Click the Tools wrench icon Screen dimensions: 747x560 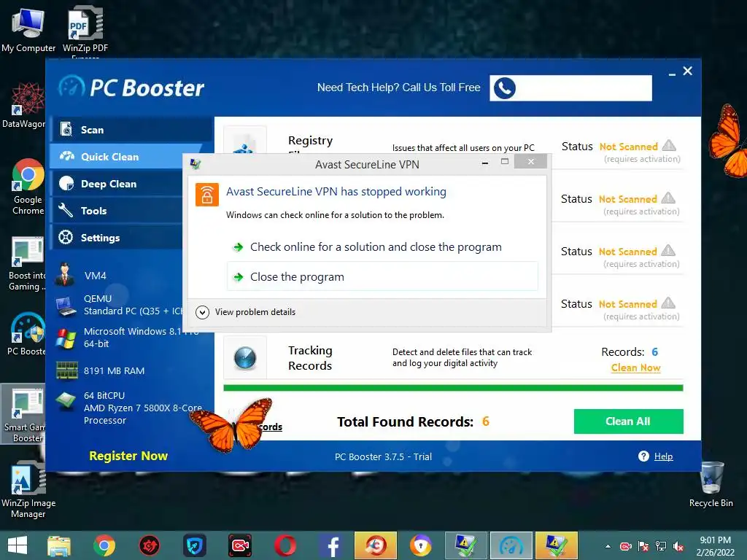click(x=66, y=210)
